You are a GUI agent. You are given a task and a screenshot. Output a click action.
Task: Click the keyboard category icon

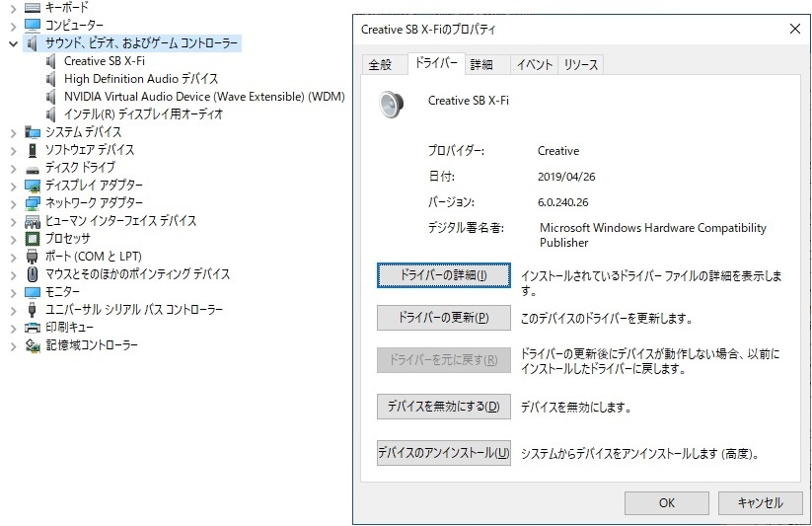click(33, 7)
